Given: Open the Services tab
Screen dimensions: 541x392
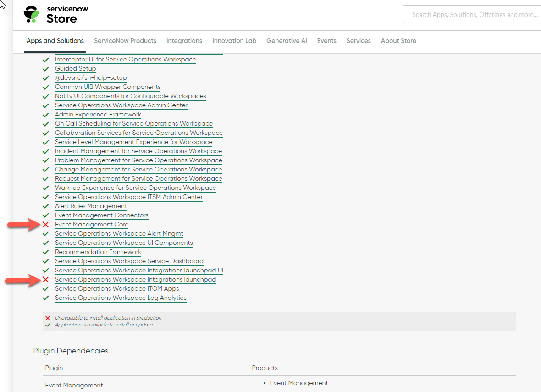Looking at the screenshot, I should coord(359,41).
